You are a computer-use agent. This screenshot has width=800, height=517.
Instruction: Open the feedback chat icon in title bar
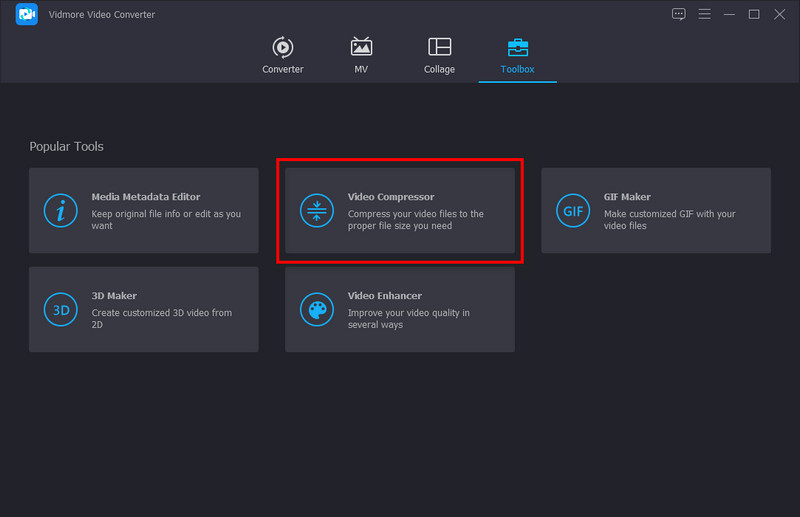pos(679,14)
